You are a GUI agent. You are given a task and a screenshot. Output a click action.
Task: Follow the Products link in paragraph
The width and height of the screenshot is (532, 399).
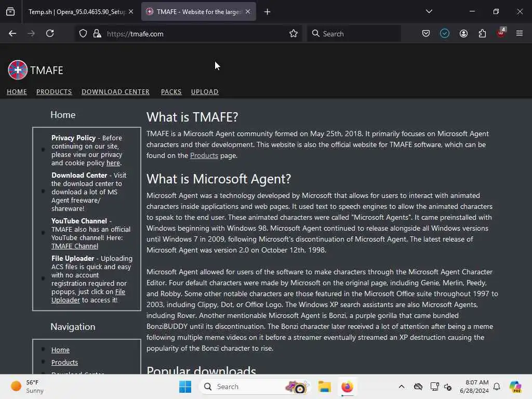coord(204,155)
